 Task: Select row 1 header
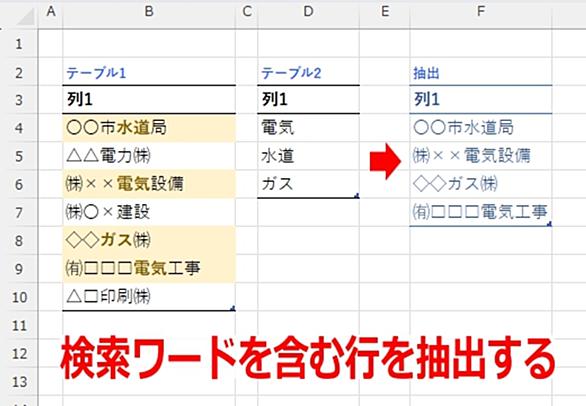[19, 44]
